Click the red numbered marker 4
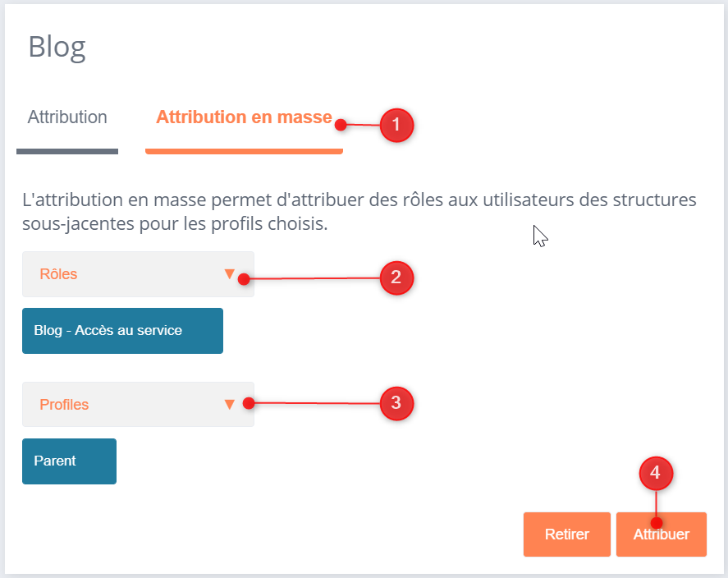728x578 pixels. tap(655, 473)
